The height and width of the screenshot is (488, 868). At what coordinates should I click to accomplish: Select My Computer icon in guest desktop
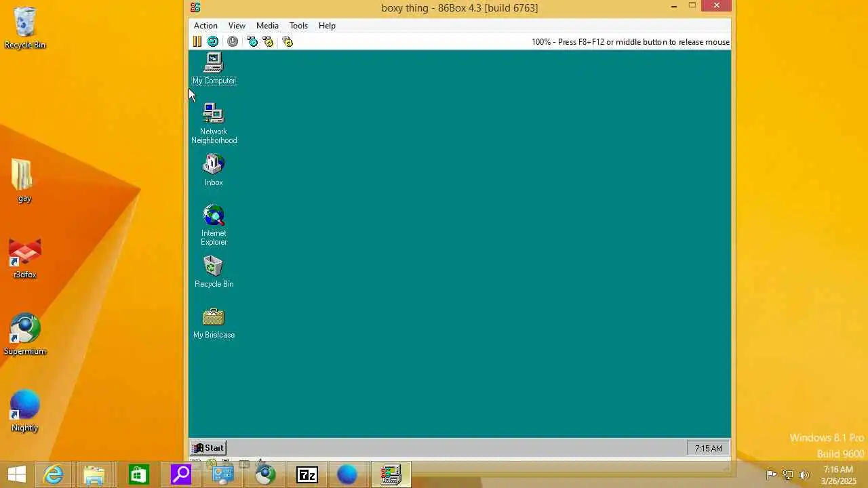point(214,69)
